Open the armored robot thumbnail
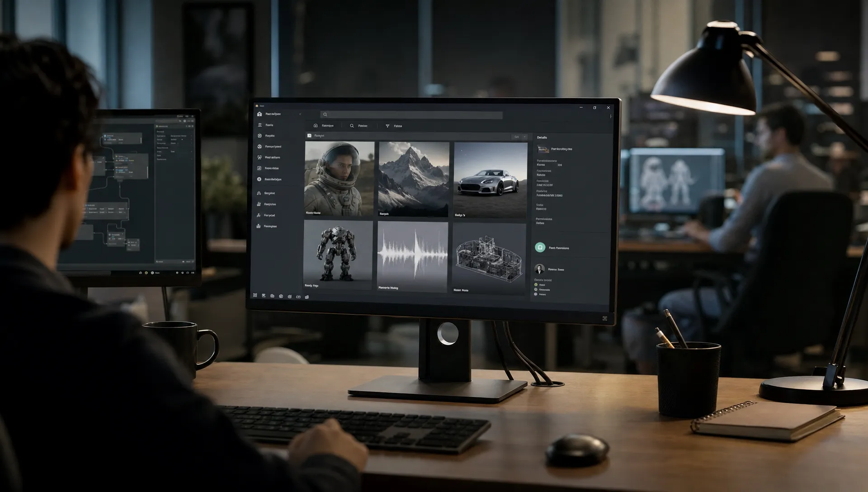Viewport: 868px width, 492px height. [338, 255]
